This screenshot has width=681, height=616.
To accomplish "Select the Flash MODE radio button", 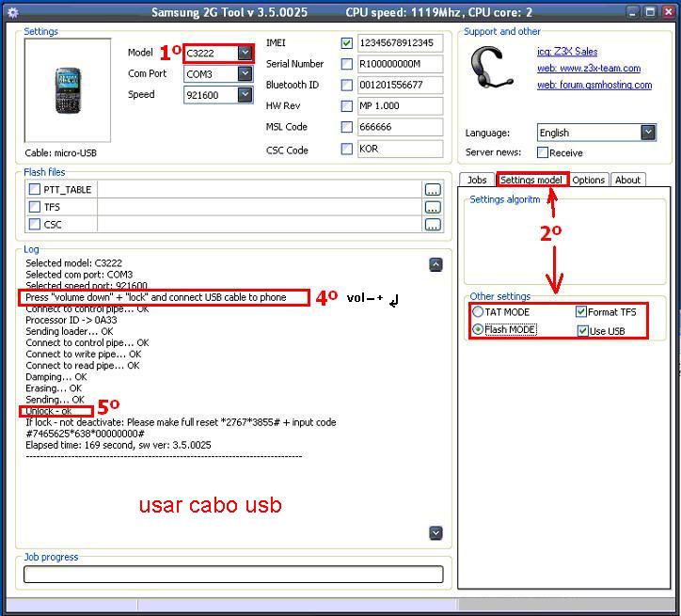I will (478, 329).
